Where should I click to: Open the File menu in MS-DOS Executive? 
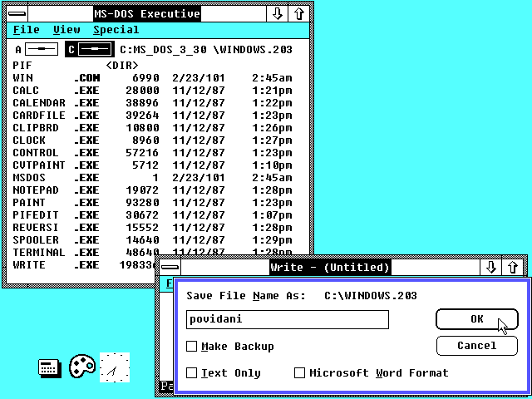(27, 30)
